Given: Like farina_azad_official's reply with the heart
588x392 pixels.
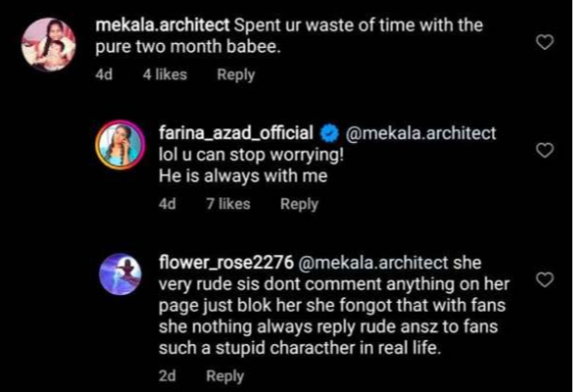Looking at the screenshot, I should point(548,150).
